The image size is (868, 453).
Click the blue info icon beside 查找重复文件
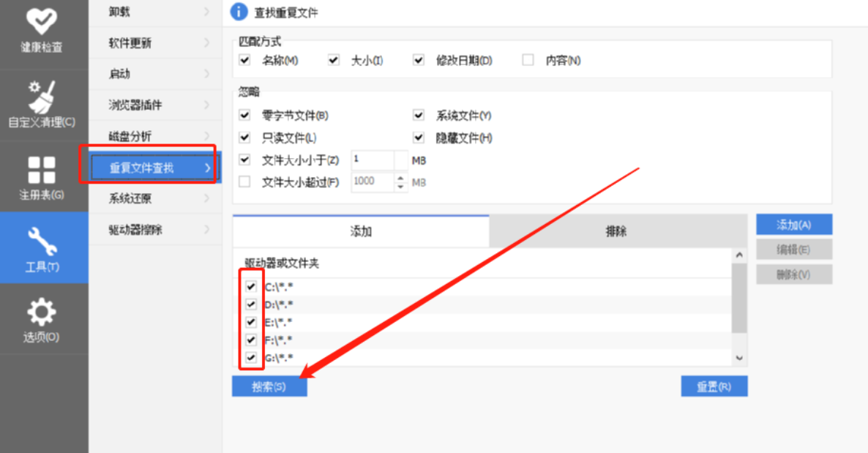pos(239,12)
